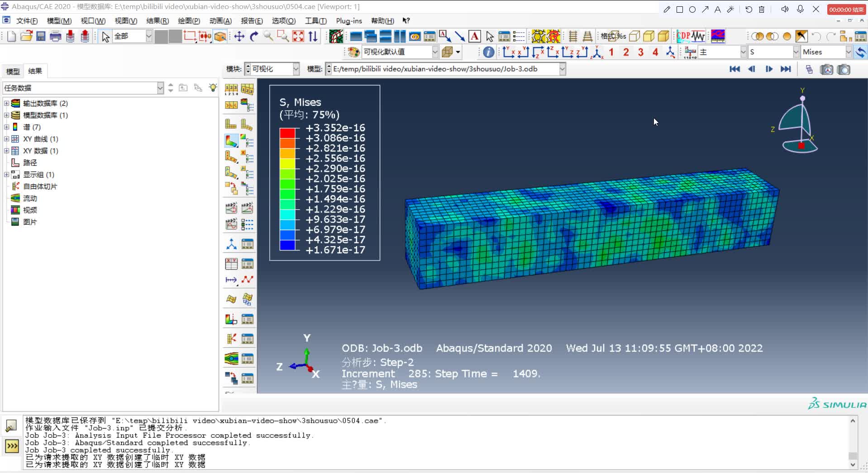Click the New model database icon

click(11, 36)
